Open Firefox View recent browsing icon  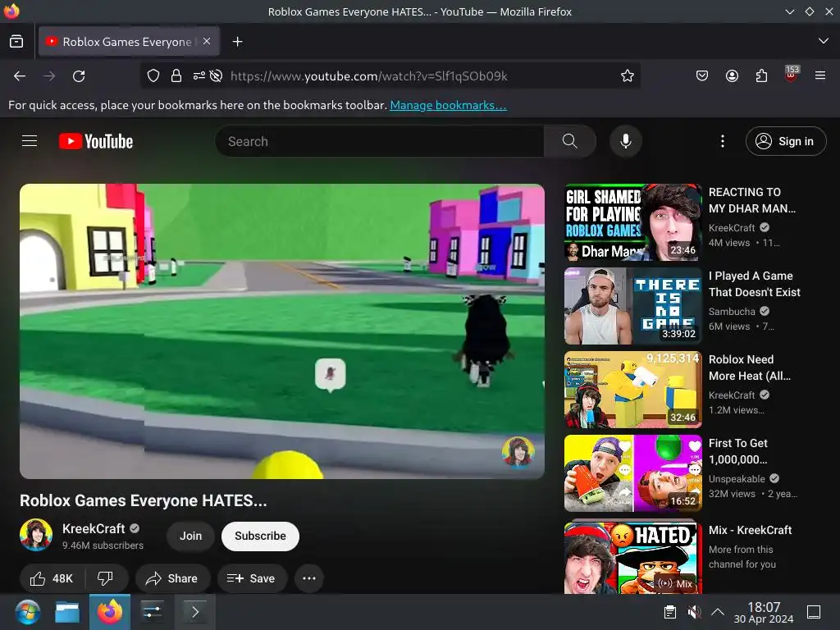click(16, 41)
